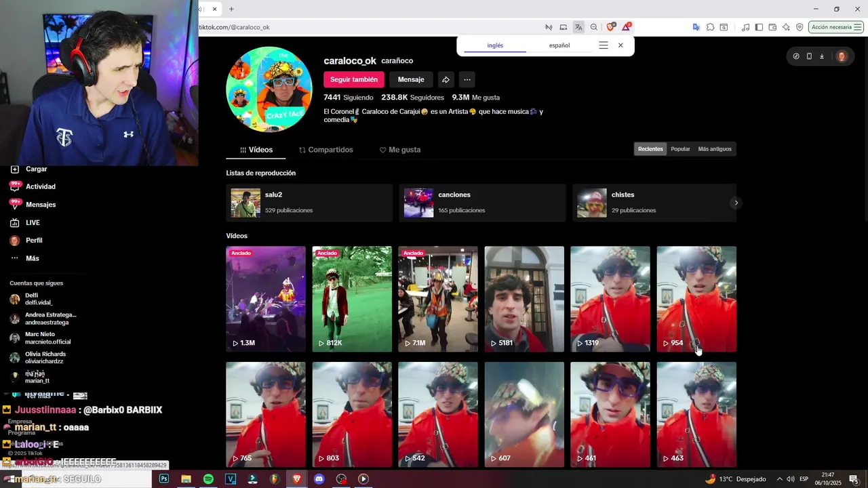Select the Popular sort option

(x=680, y=149)
